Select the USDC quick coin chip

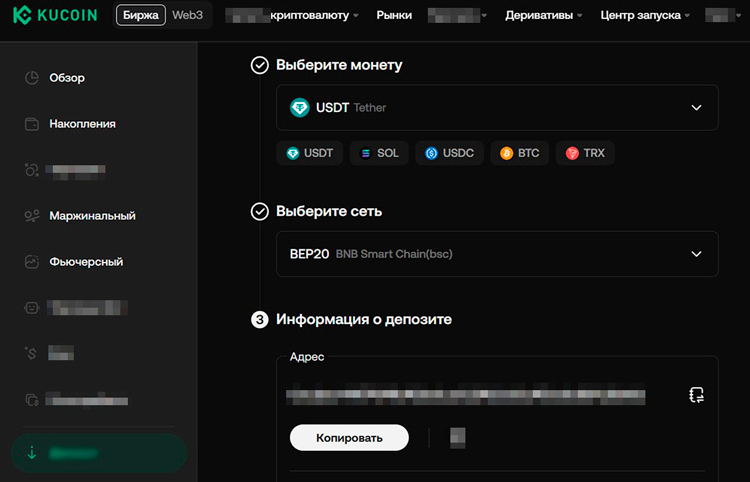[x=450, y=153]
